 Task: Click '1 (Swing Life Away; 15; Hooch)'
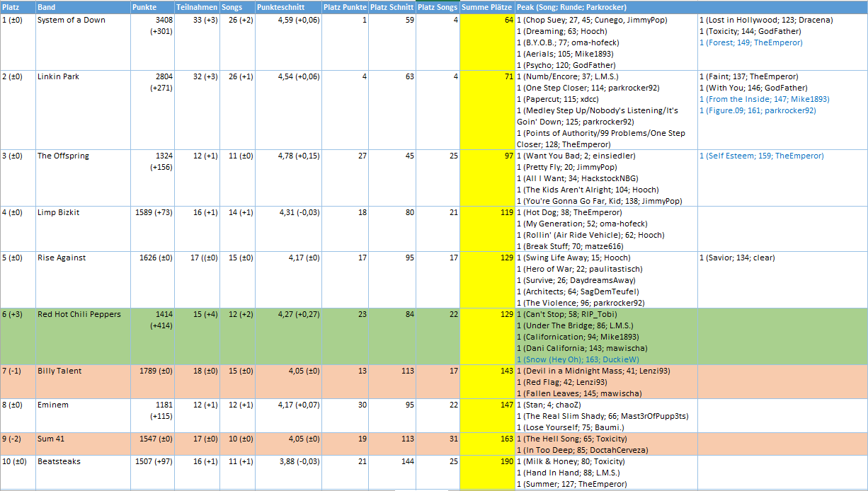(573, 258)
